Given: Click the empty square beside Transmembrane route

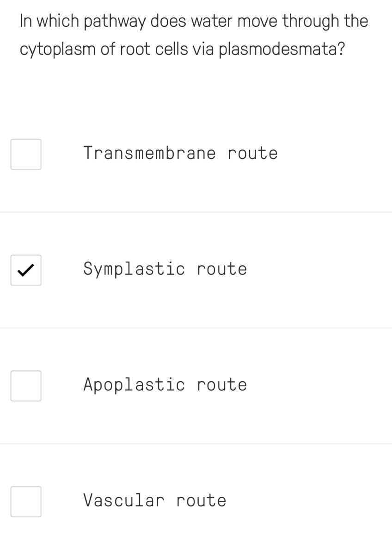Looking at the screenshot, I should tap(26, 154).
